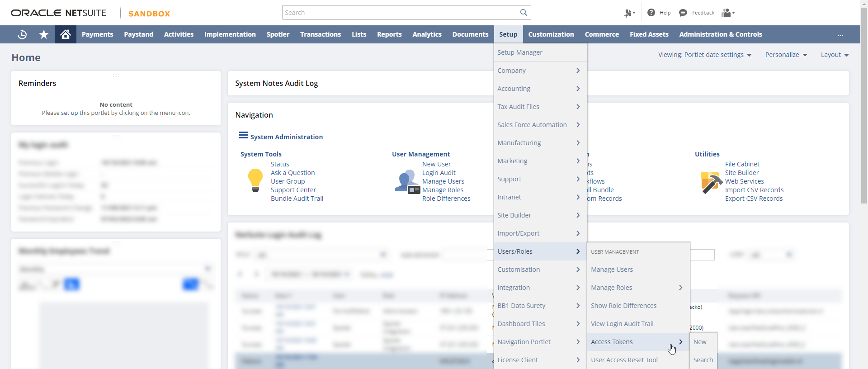Open the Reports navigation tab

coord(389,34)
